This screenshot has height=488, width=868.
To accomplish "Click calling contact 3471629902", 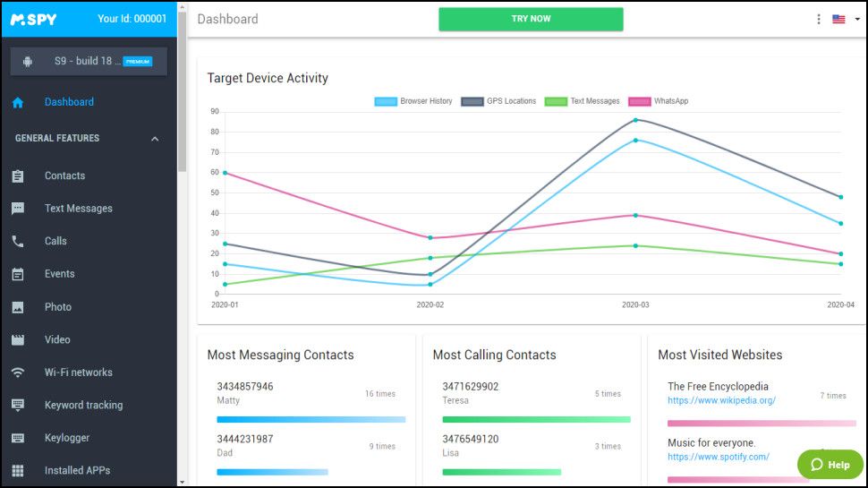I will (470, 387).
